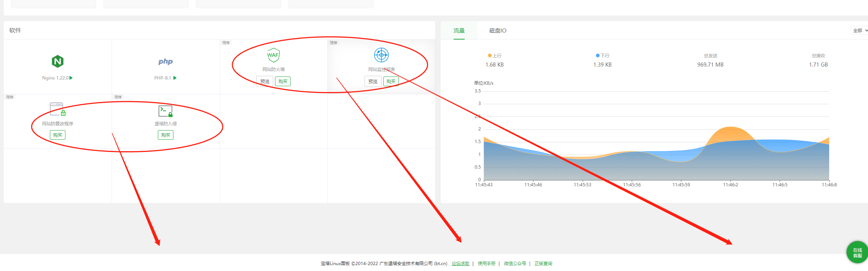This screenshot has width=868, height=271.
Task: Preview the 网站监控报表 plugin
Action: tap(373, 81)
